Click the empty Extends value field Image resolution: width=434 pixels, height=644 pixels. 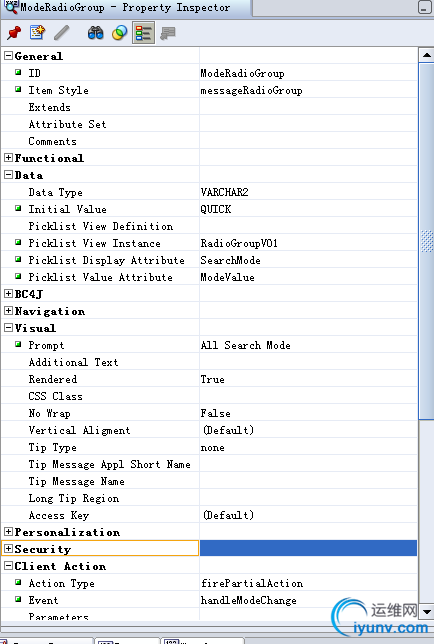[308, 107]
